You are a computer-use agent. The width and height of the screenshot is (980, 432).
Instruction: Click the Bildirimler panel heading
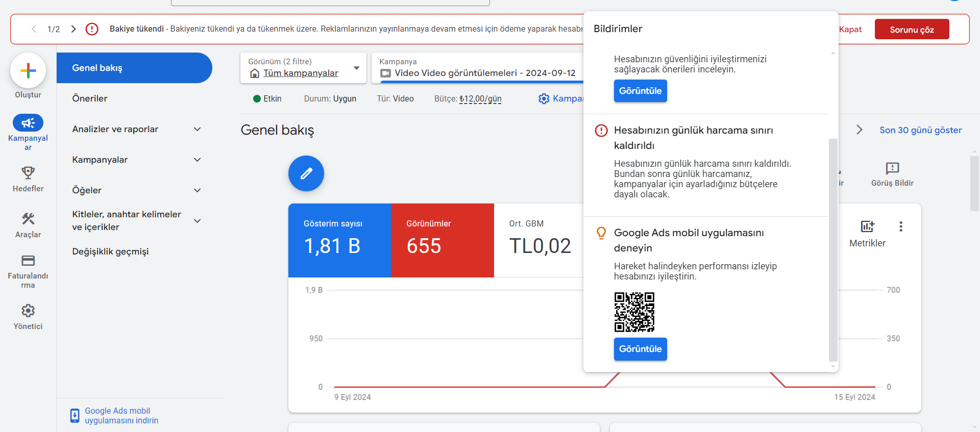618,29
